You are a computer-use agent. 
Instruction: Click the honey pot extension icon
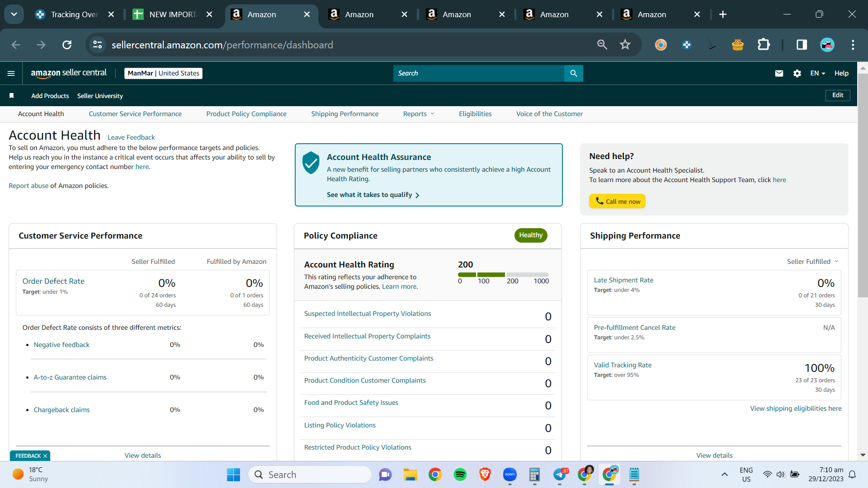(x=737, y=45)
